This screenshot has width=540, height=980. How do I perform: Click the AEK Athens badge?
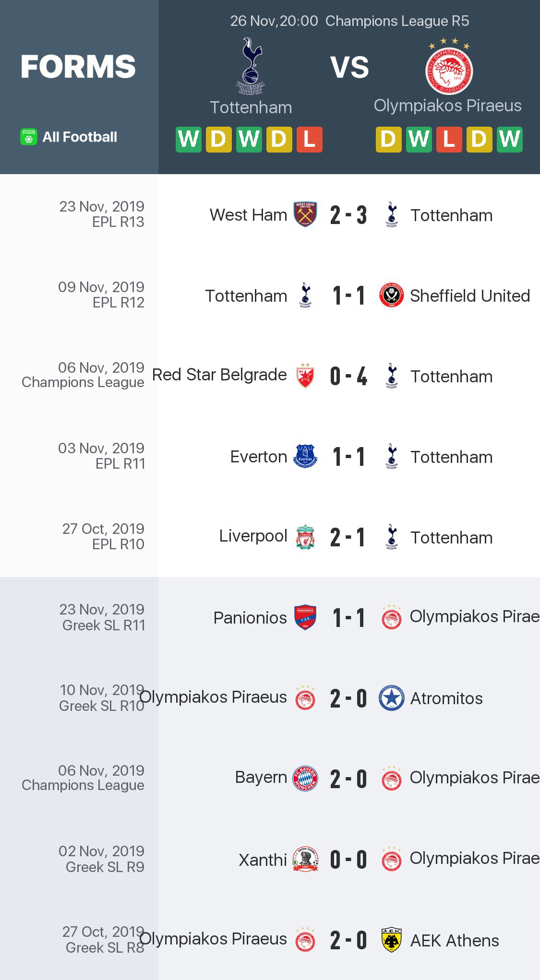point(392,940)
